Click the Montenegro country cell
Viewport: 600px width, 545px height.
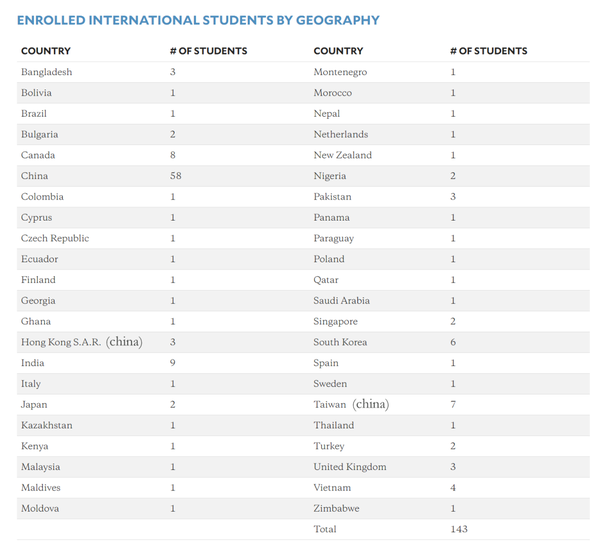point(340,72)
